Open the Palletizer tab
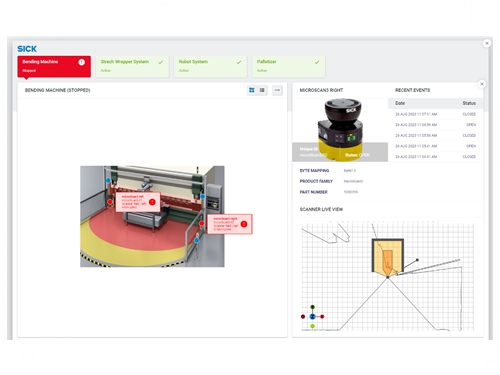The width and height of the screenshot is (500, 375). coord(288,66)
